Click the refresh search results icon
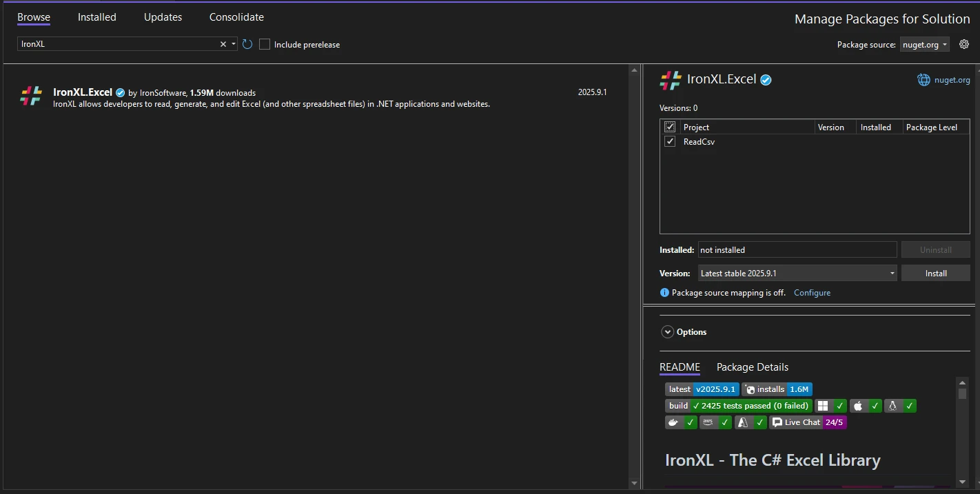The height and width of the screenshot is (494, 980). click(x=247, y=44)
